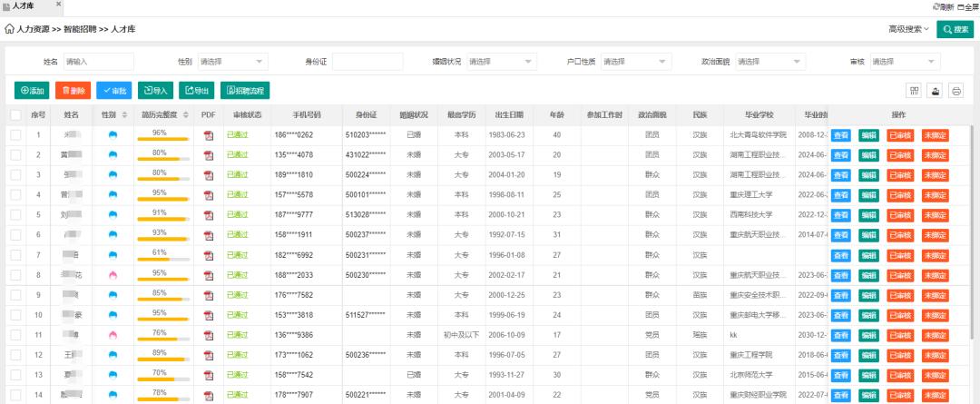This screenshot has width=980, height=404.
Task: Tick the checkbox for row 6
Action: [x=15, y=235]
